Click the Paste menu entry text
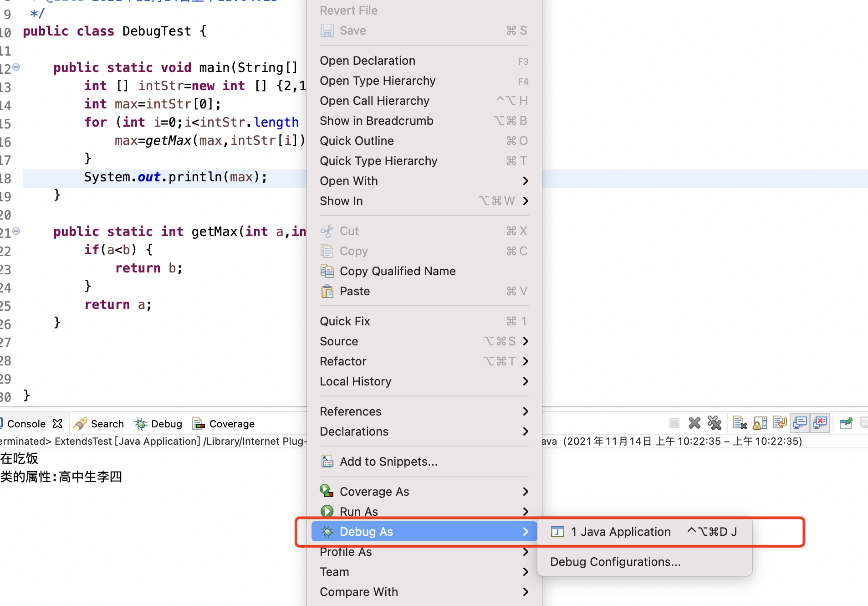868x606 pixels. pyautogui.click(x=355, y=291)
